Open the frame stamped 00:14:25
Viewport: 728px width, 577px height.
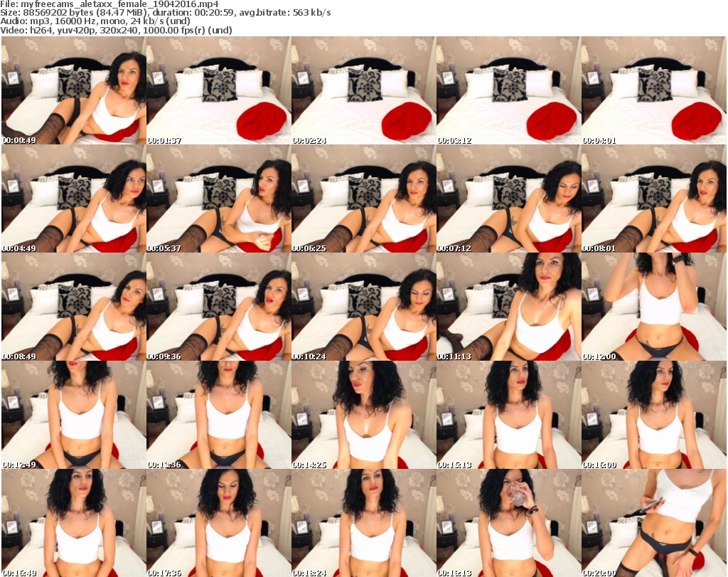tap(363, 415)
